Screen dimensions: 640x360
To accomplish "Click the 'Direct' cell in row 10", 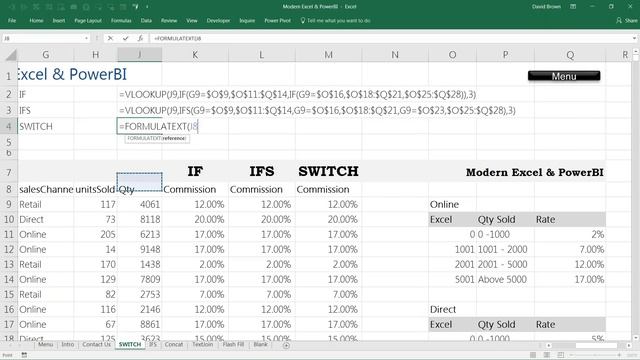I will (46, 219).
